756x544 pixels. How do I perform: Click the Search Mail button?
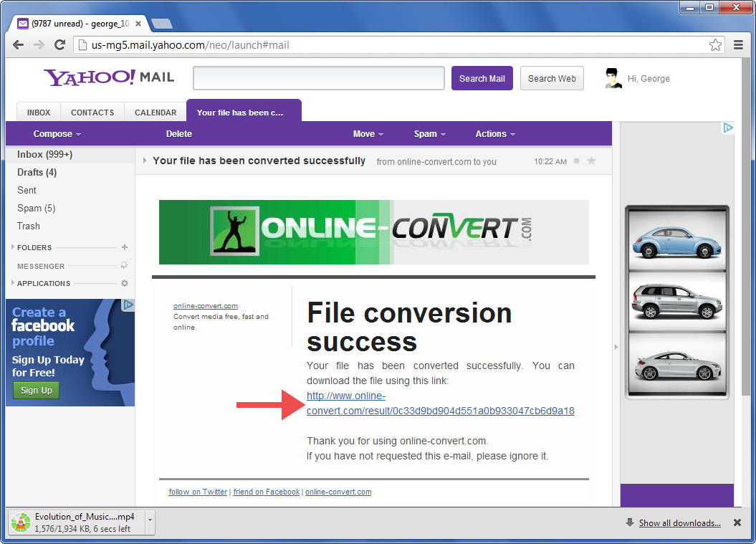pos(482,78)
